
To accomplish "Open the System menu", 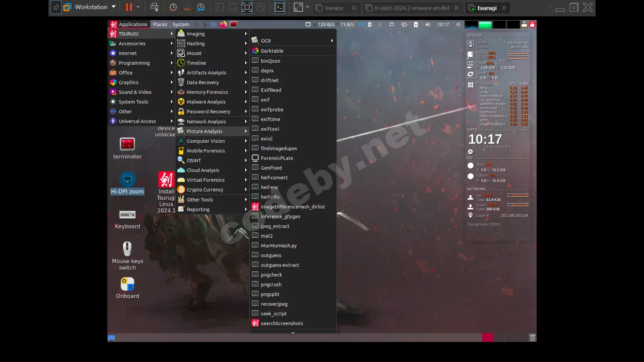I will coord(181,25).
